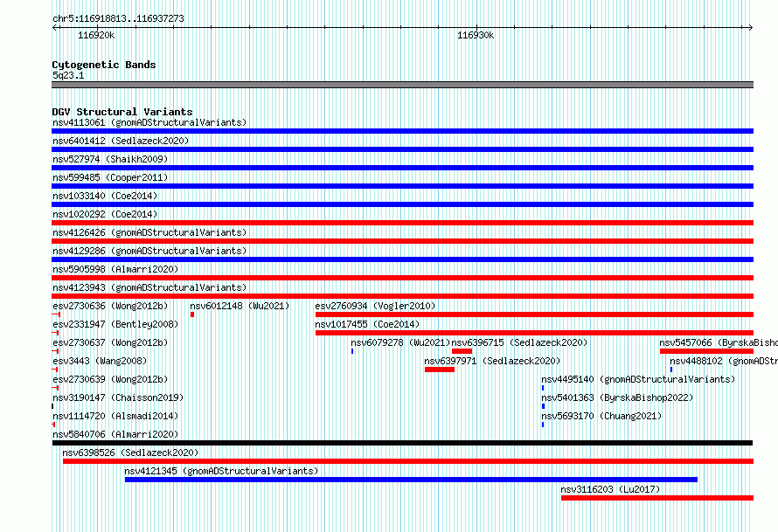778x532 pixels.
Task: Select the nsv6396715 Sedlazeck2020 label
Action: (x=519, y=342)
